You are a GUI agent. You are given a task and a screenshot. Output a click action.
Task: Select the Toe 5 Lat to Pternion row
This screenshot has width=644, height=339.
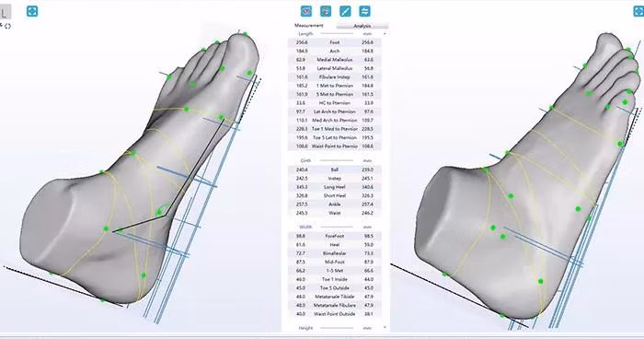[x=334, y=137]
